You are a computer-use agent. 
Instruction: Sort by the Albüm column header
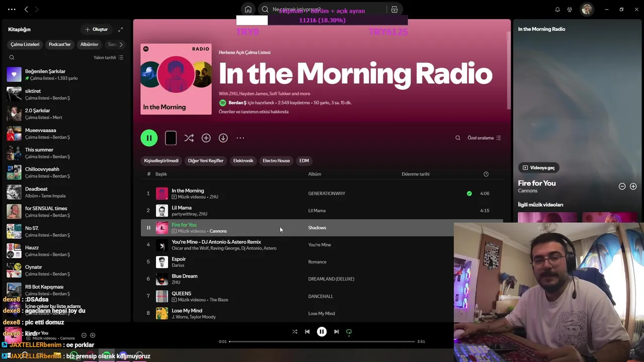(x=314, y=174)
